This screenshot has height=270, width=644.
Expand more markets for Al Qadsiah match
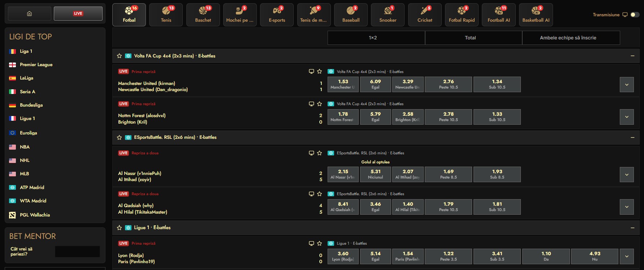pyautogui.click(x=627, y=207)
